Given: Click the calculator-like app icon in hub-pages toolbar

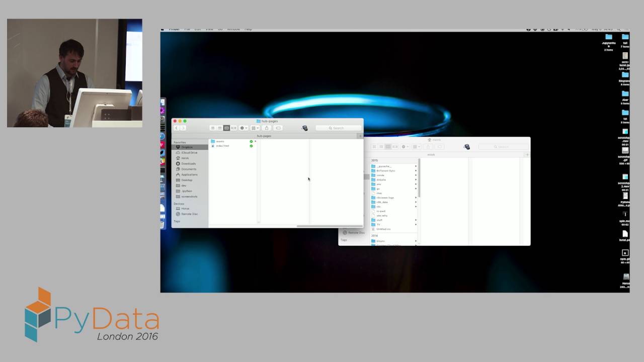Looking at the screenshot, I should coord(304,128).
